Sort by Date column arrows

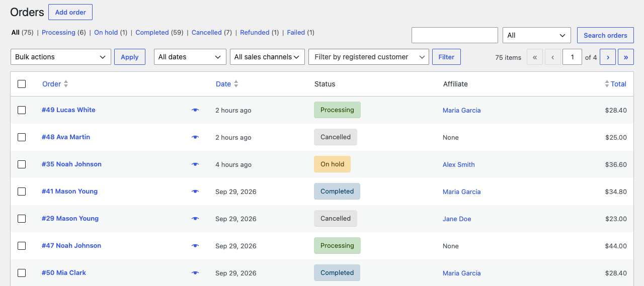[x=236, y=84]
